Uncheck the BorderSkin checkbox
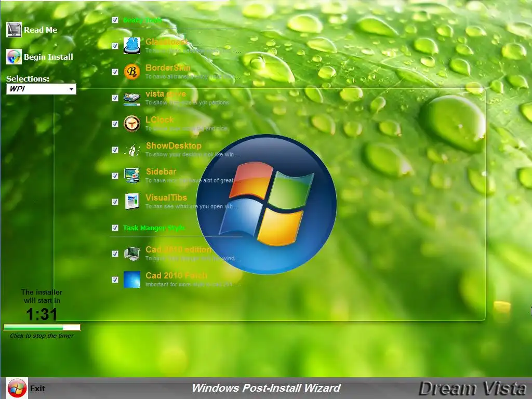Screen dimensions: 532x399 pos(115,72)
